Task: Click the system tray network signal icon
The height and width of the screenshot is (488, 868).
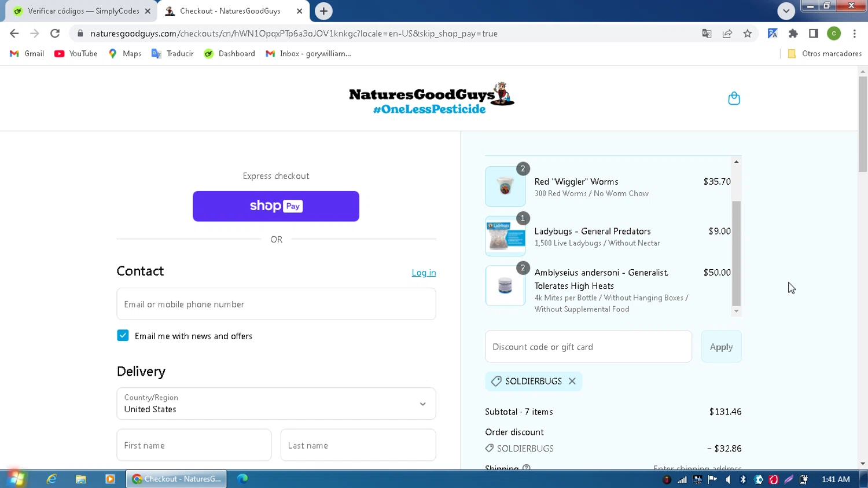Action: [x=682, y=479]
